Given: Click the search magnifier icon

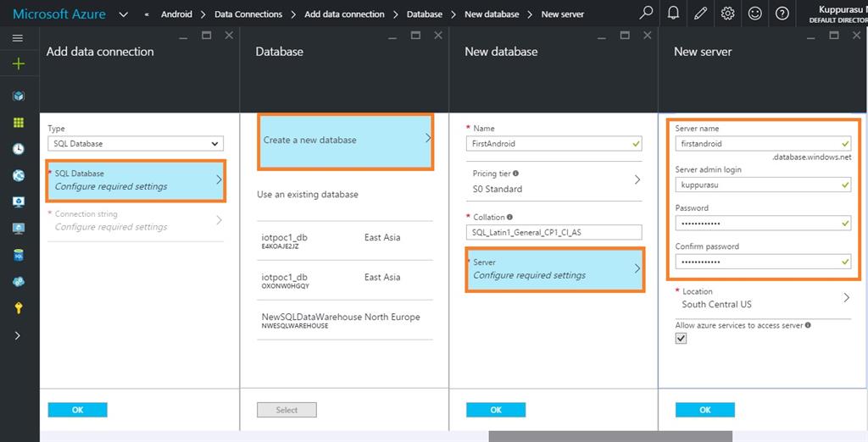Looking at the screenshot, I should 646,14.
